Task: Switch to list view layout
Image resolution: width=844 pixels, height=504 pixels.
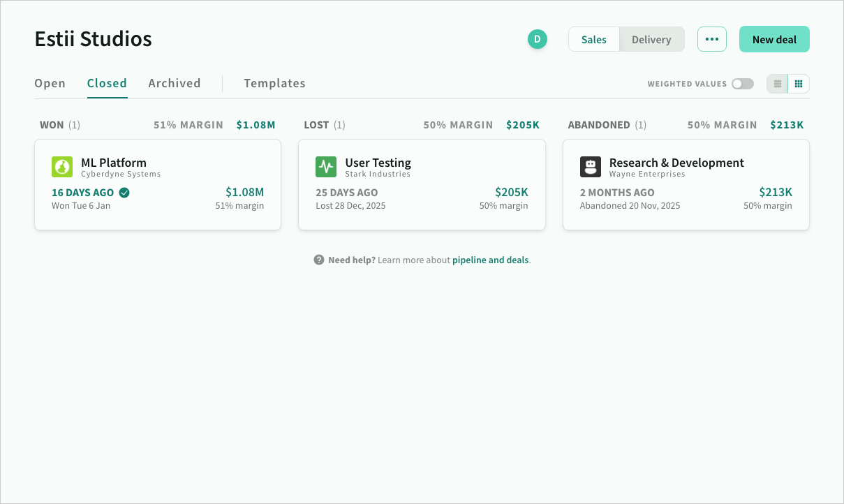Action: [x=777, y=83]
